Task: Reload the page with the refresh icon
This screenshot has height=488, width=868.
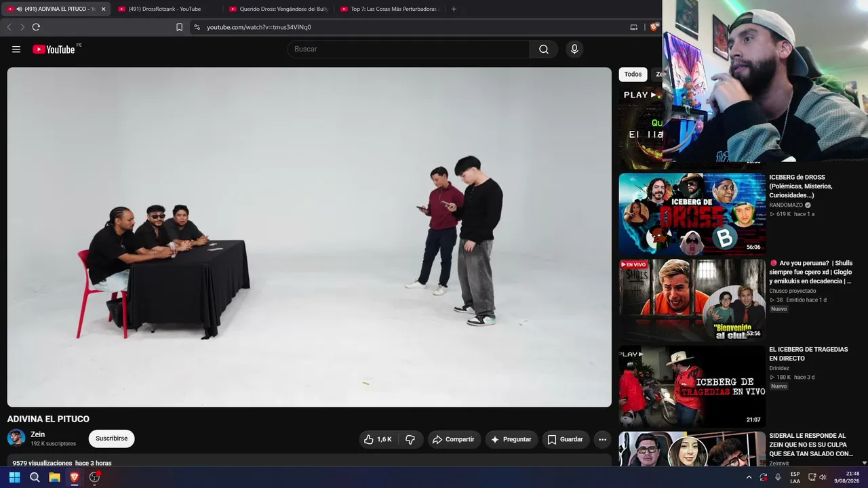Action: click(x=36, y=27)
